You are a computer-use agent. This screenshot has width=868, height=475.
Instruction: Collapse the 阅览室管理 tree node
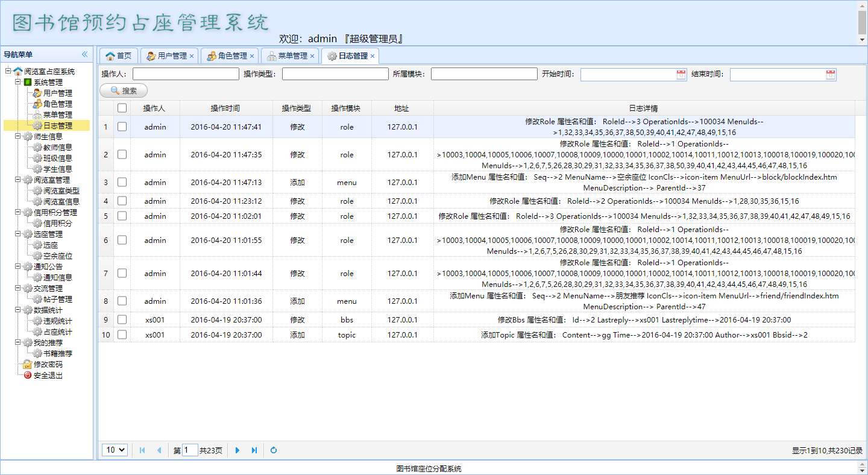(17, 180)
